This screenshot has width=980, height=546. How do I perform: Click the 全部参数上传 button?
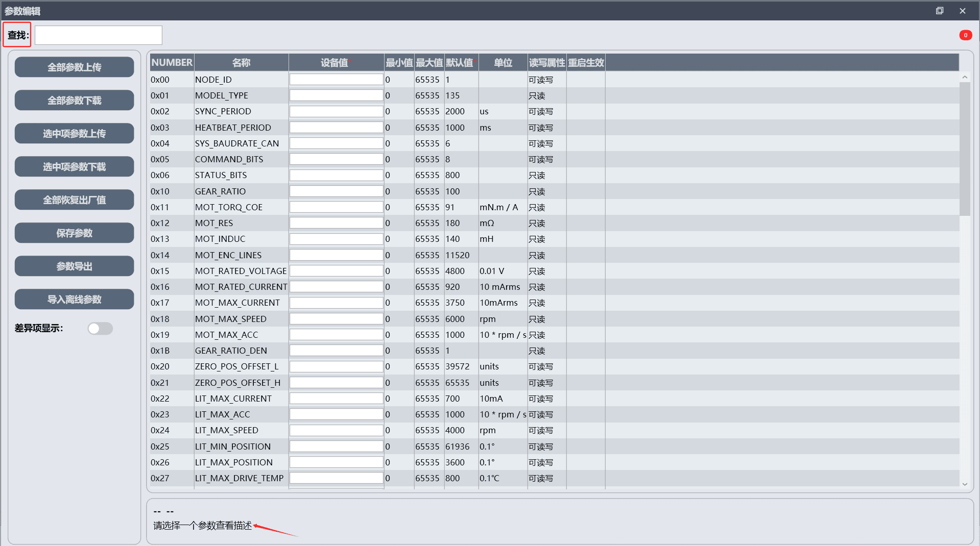coord(75,67)
